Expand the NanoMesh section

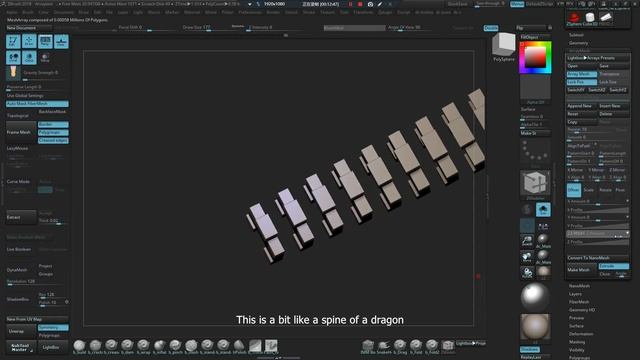tap(579, 286)
